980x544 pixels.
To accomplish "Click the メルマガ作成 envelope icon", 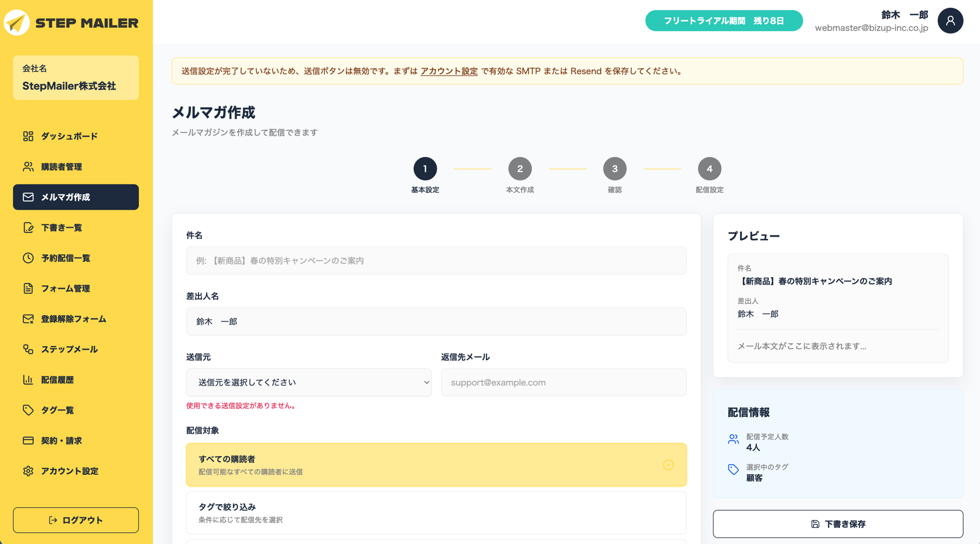I will click(28, 197).
